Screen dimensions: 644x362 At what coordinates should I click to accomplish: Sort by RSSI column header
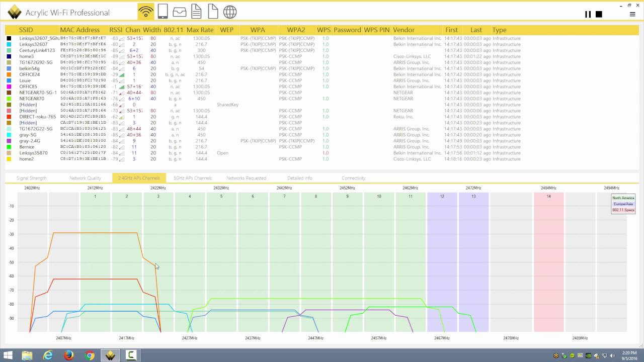pos(116,30)
